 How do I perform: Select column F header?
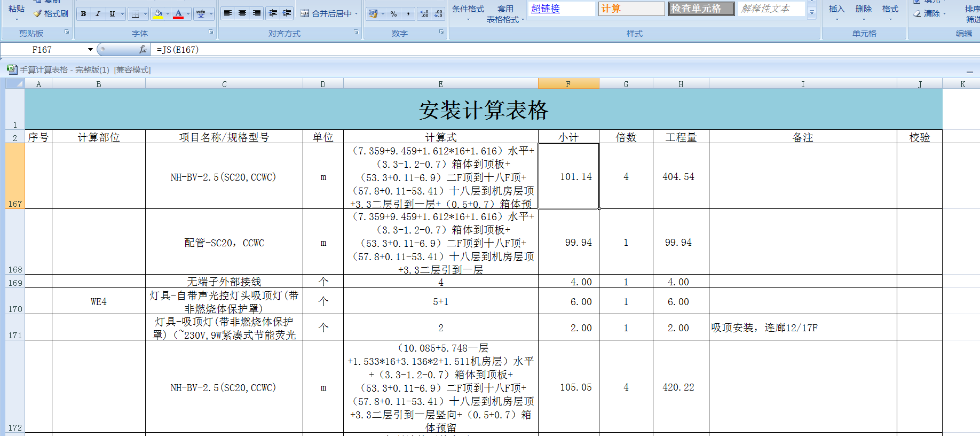click(x=568, y=84)
